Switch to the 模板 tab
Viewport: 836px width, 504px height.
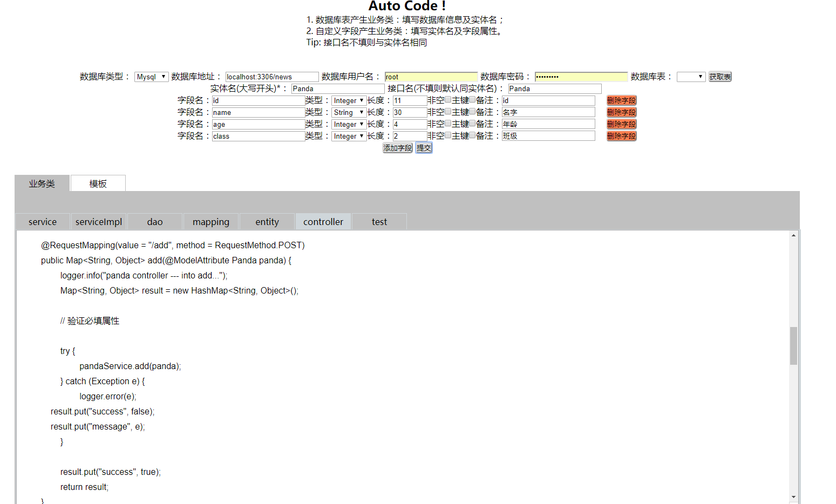98,183
